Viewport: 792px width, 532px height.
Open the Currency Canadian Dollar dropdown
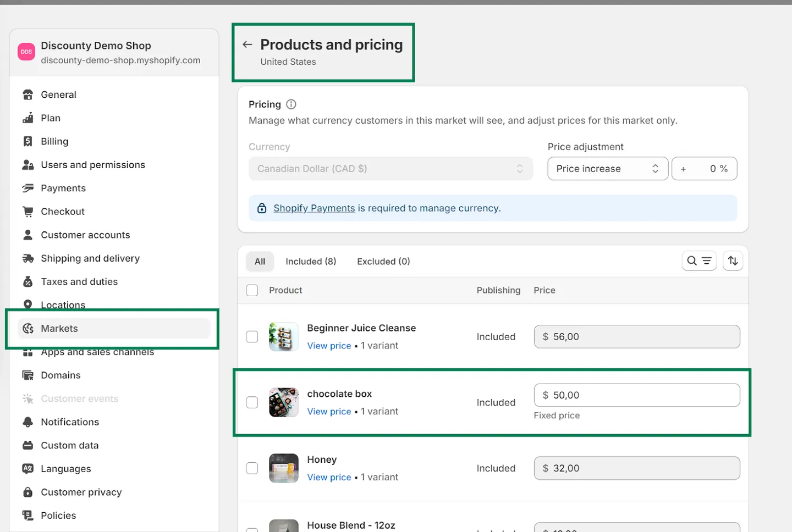tap(391, 169)
